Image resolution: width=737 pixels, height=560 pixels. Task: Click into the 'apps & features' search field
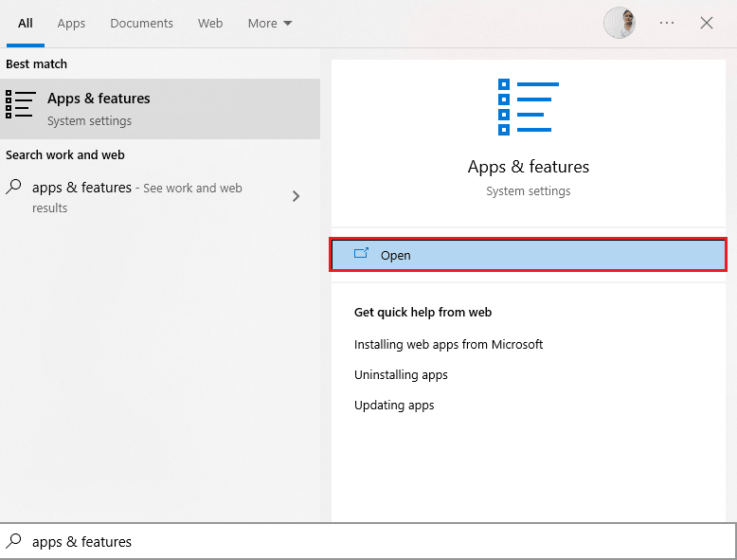[x=379, y=541]
